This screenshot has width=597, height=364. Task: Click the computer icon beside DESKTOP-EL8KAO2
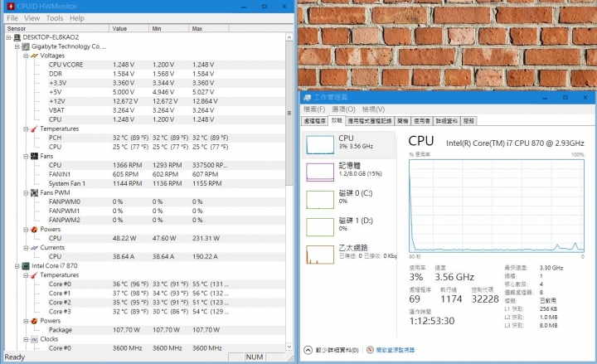click(17, 37)
